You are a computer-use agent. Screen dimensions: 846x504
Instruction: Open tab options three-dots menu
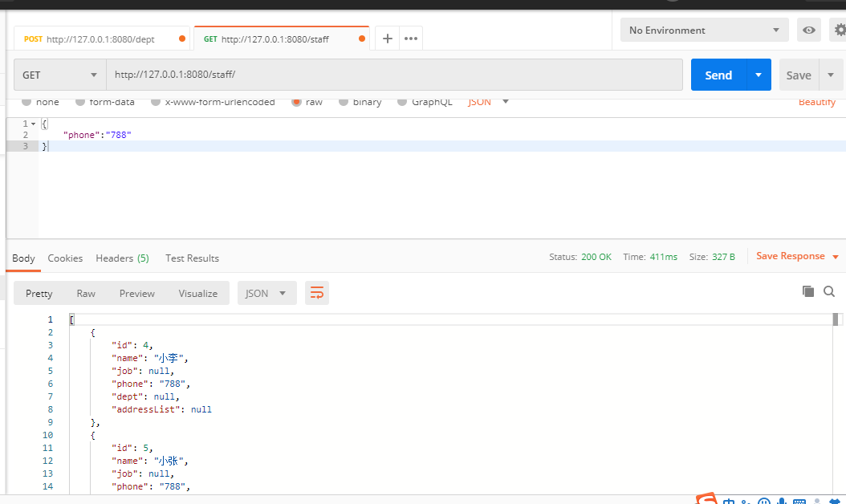click(x=411, y=39)
